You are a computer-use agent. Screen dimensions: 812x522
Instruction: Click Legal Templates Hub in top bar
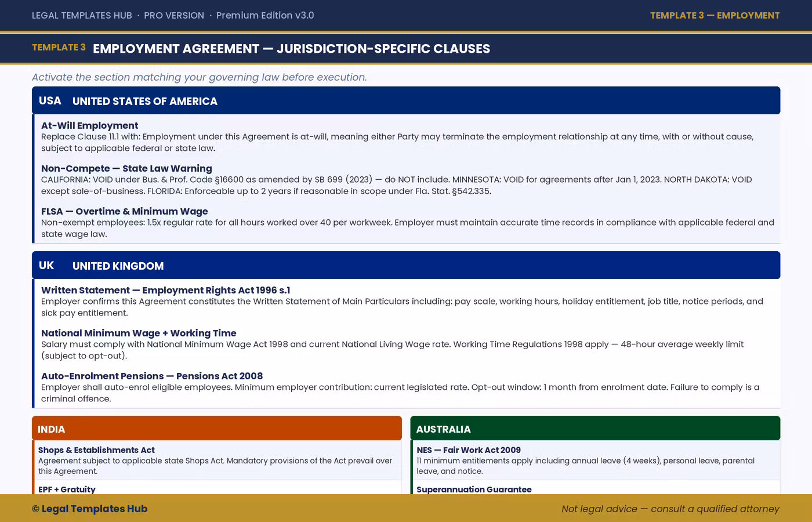82,16
